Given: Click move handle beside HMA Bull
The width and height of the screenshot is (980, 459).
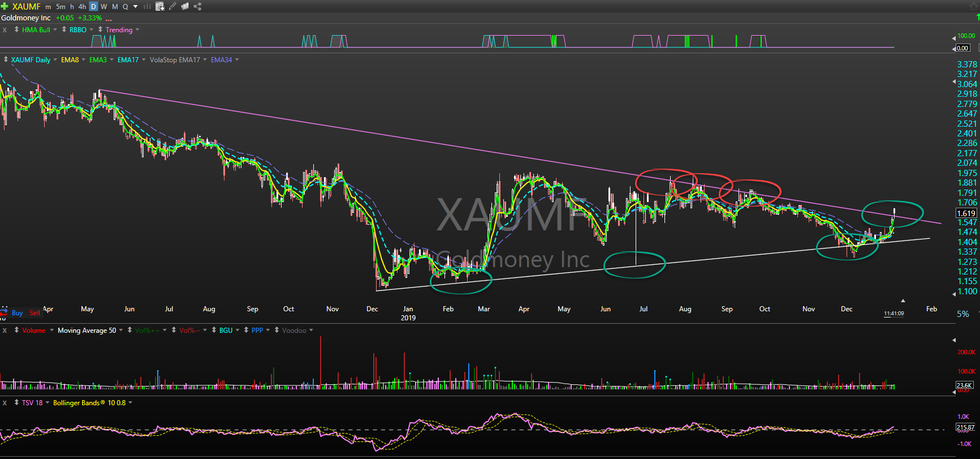Looking at the screenshot, I should tap(16, 29).
